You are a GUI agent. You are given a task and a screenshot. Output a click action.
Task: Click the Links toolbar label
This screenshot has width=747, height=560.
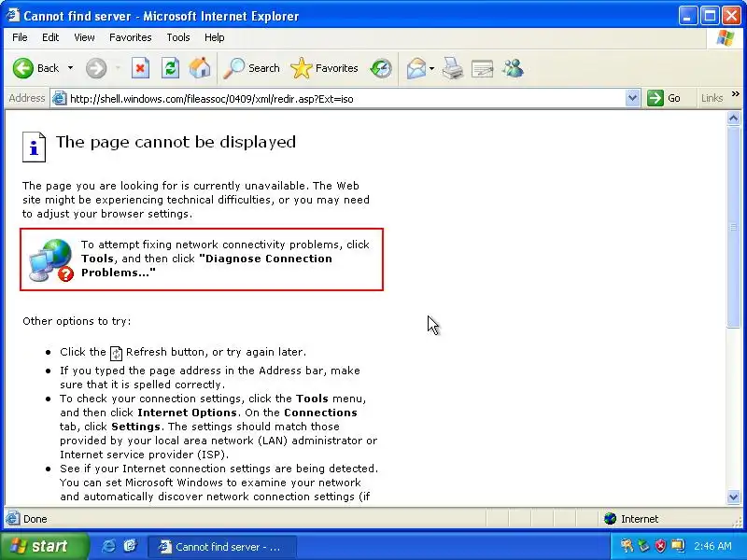[712, 98]
